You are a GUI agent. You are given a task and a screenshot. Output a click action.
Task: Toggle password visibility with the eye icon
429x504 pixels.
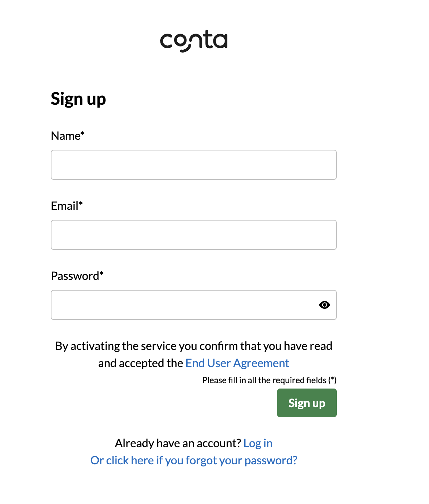coord(324,305)
